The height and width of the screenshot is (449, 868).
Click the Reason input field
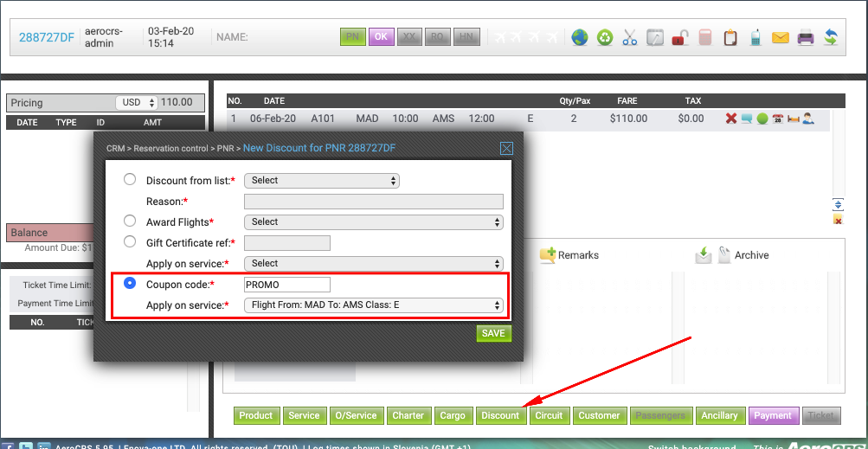pyautogui.click(x=374, y=201)
